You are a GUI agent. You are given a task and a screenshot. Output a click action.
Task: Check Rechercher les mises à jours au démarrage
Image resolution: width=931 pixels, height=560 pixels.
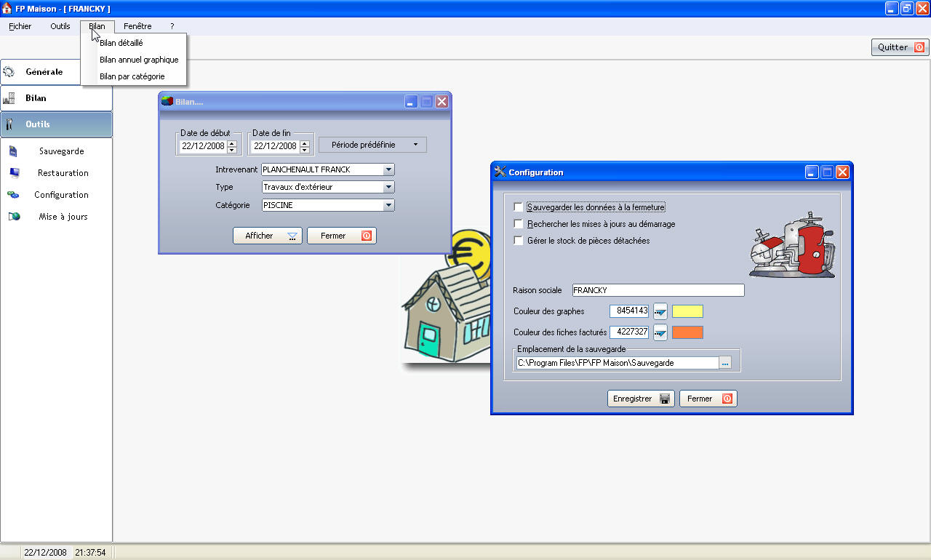point(519,224)
